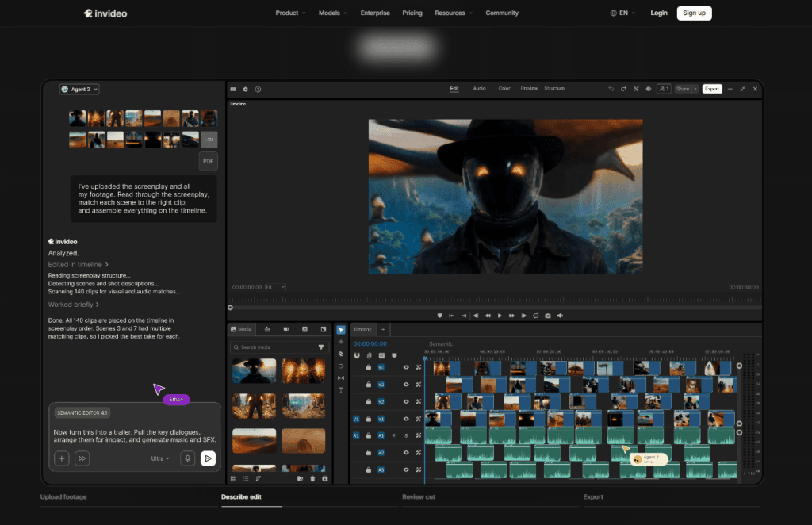This screenshot has height=525, width=812.
Task: Click the redo arrow in the editor header
Action: click(623, 89)
